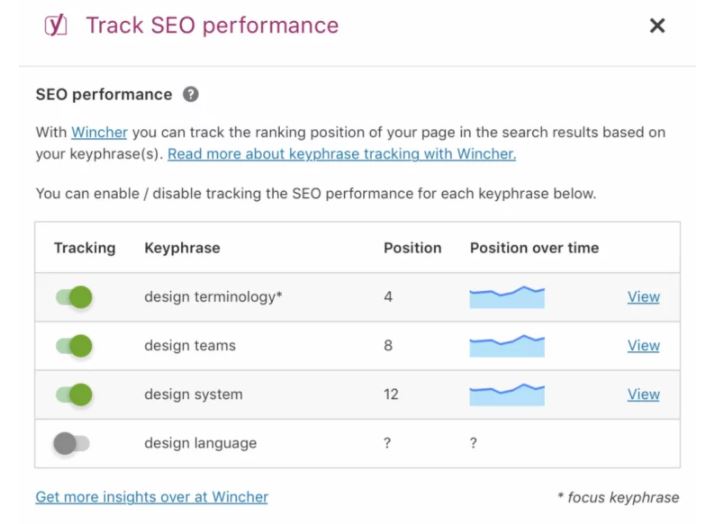Close the Track SEO performance dialog
Image resolution: width=706 pixels, height=524 pixels.
pos(657,26)
